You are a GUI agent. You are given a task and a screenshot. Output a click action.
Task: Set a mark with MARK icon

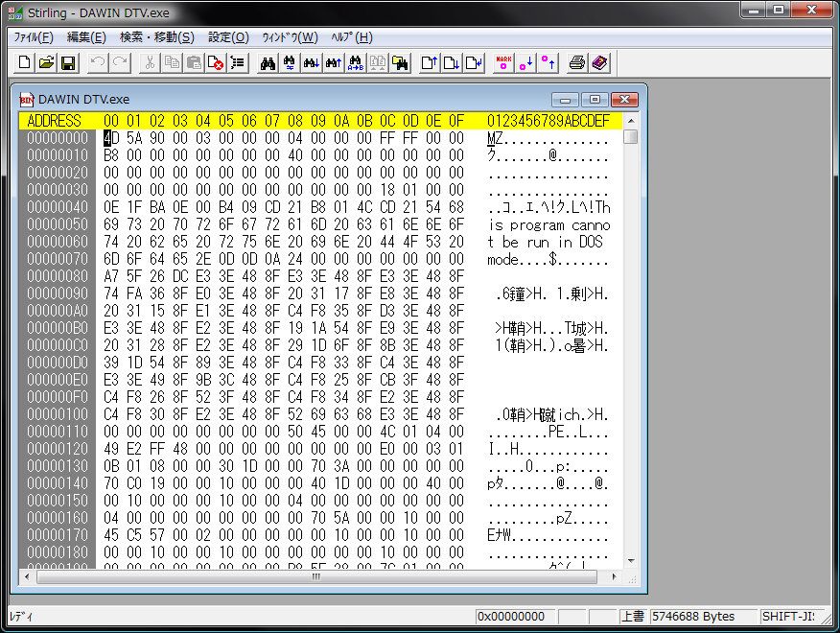point(503,63)
